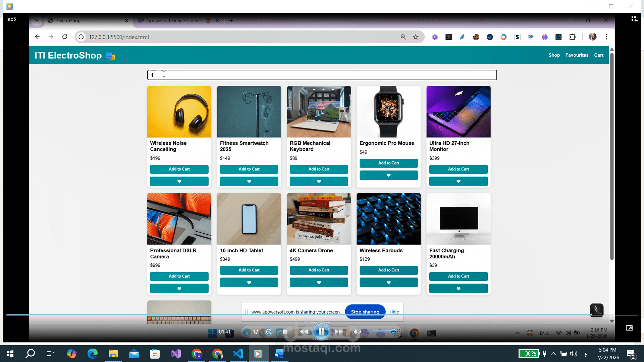Click the fast-forward button in the player
This screenshot has height=362, width=644.
coord(339,332)
